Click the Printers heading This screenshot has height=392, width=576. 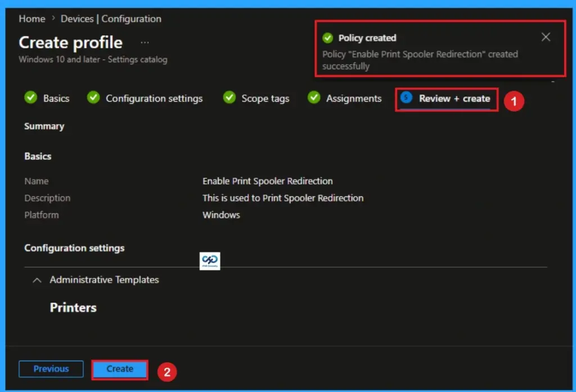pyautogui.click(x=73, y=308)
